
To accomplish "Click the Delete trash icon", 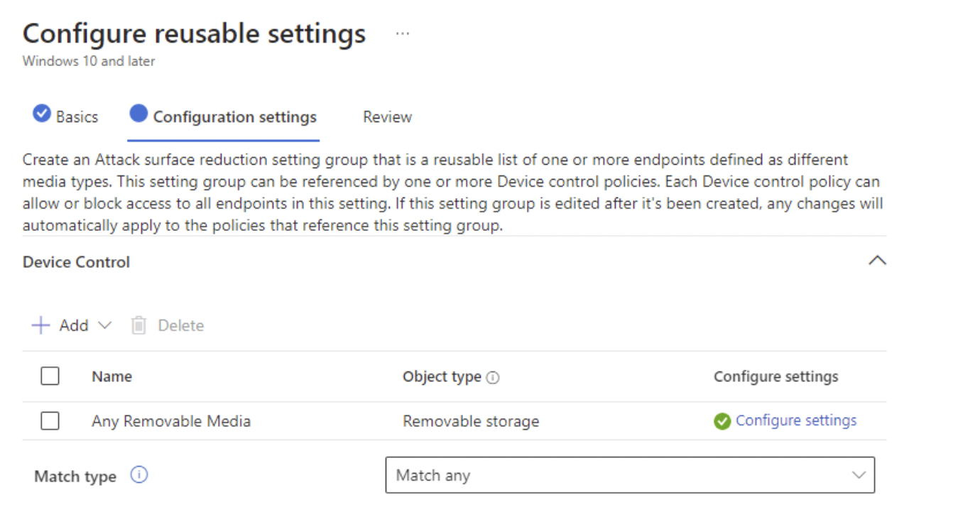I will click(x=139, y=325).
